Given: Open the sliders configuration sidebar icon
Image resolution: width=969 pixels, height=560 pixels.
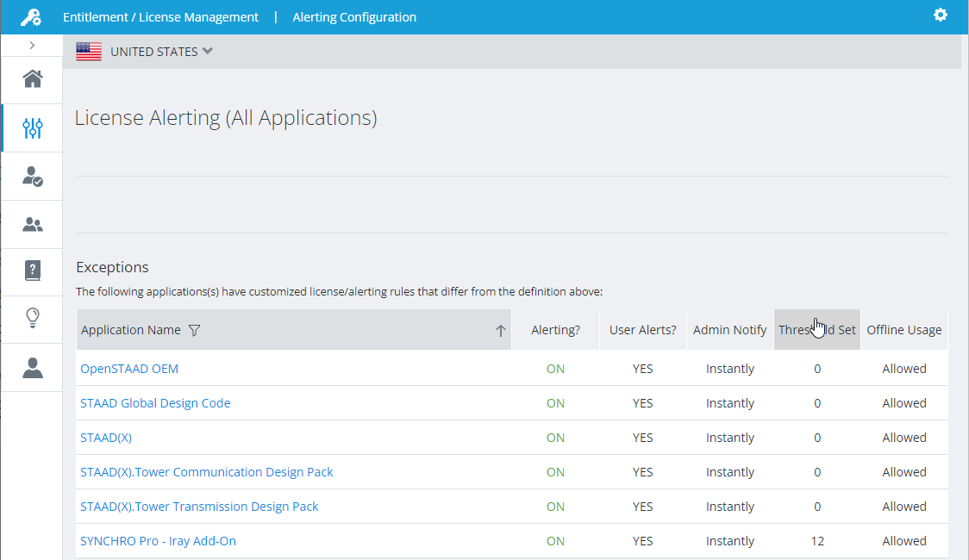Looking at the screenshot, I should tap(33, 128).
